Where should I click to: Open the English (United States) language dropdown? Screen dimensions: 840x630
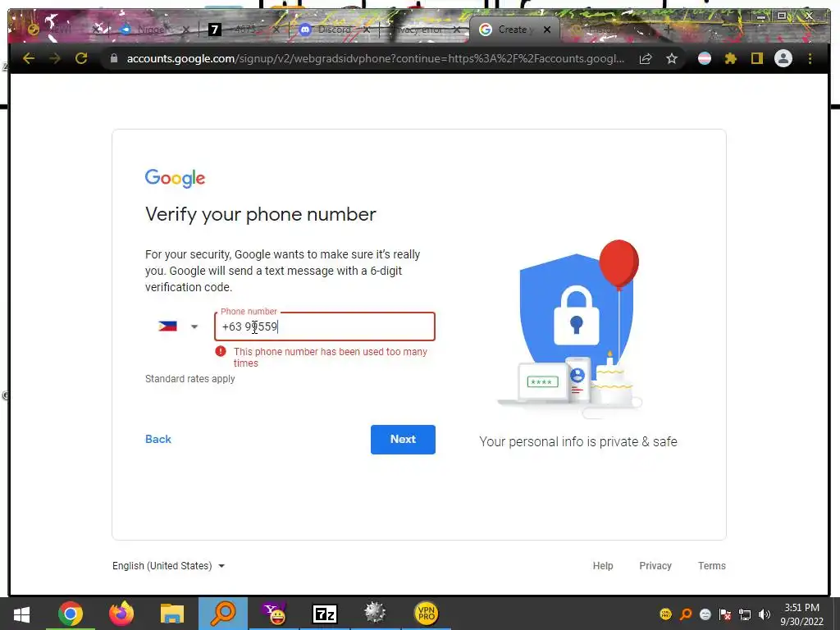[168, 566]
